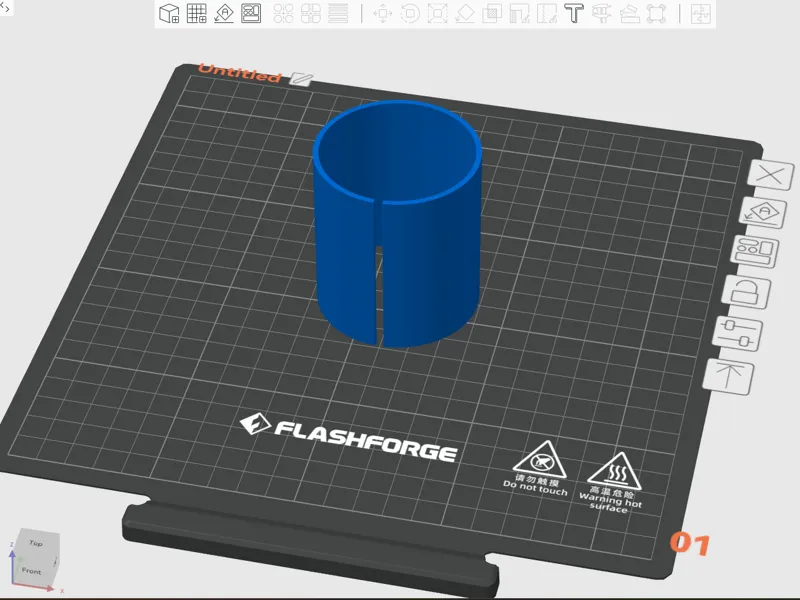
Task: Select the overlapping squares cut/boolean tool
Action: pyautogui.click(x=492, y=13)
